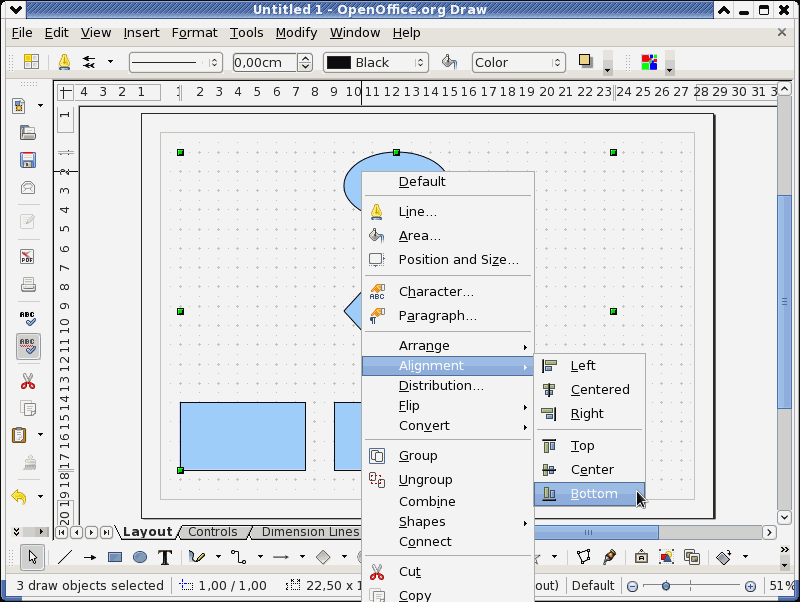Click the Line style pen toolbar icon
This screenshot has height=602, width=800.
tap(64, 62)
